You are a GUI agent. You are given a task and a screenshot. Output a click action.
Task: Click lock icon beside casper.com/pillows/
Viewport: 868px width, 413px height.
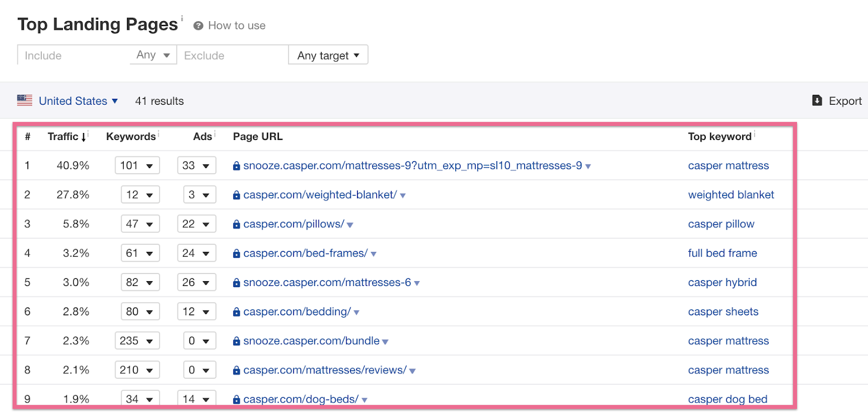(237, 225)
